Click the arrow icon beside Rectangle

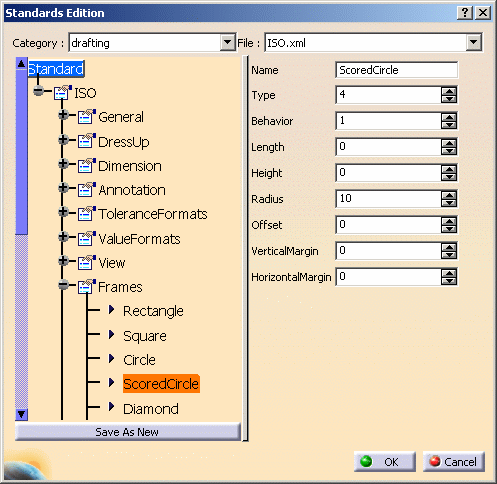pos(112,310)
